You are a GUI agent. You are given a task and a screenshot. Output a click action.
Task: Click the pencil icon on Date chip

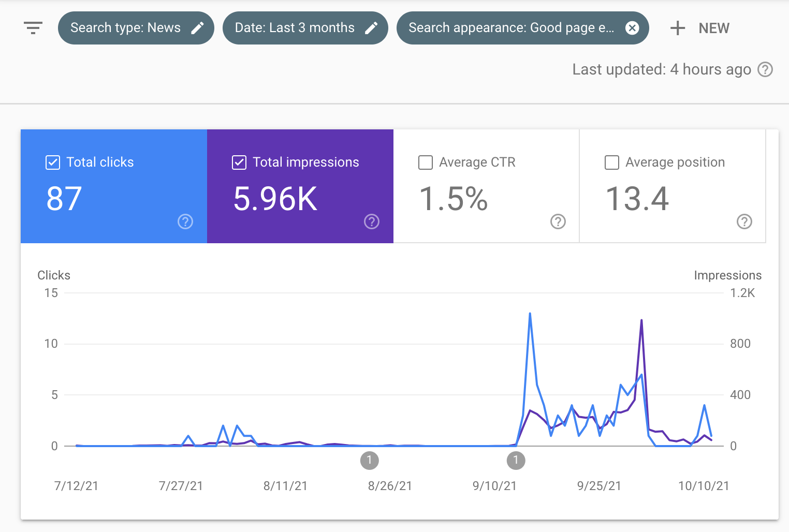pos(372,28)
